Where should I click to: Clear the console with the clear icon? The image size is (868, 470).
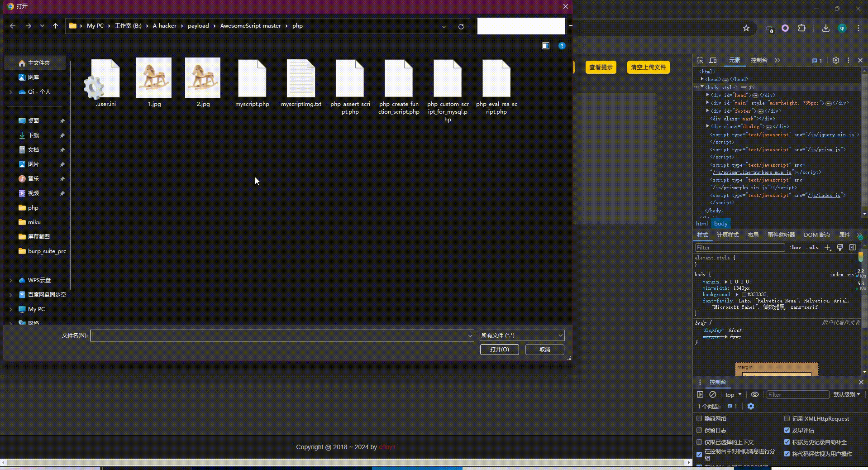[713, 394]
